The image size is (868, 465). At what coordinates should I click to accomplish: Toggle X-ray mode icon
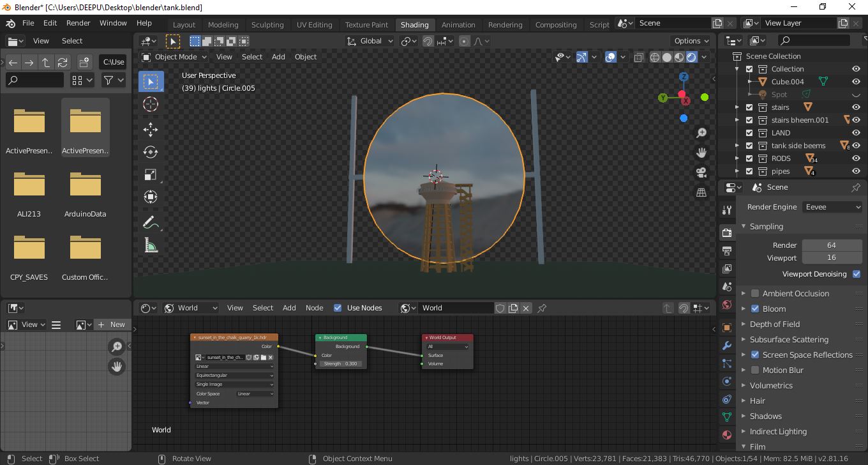(x=638, y=57)
